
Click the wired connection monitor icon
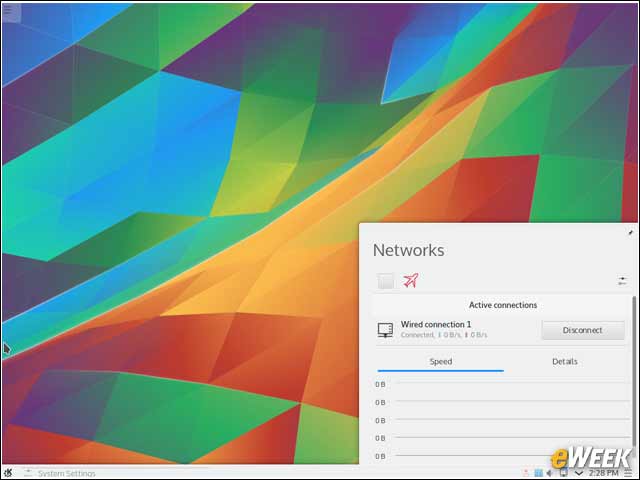(x=385, y=330)
